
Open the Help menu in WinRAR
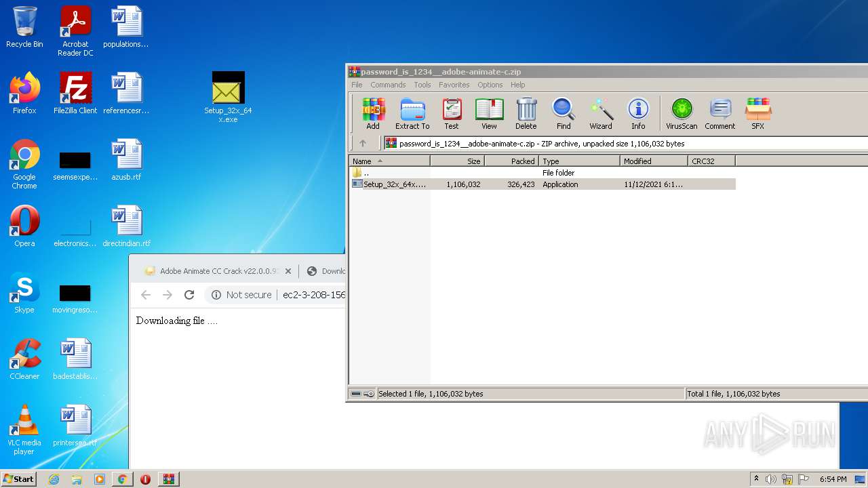click(518, 85)
